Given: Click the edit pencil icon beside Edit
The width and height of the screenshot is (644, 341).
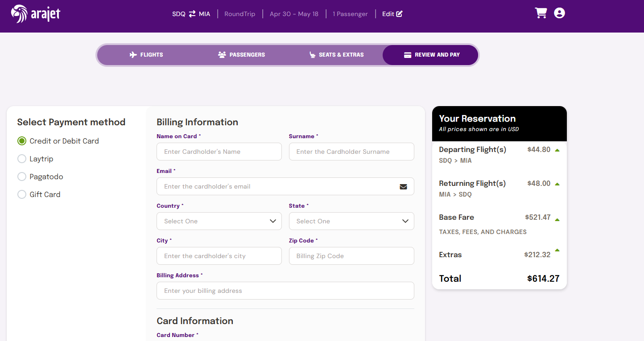Looking at the screenshot, I should 399,14.
